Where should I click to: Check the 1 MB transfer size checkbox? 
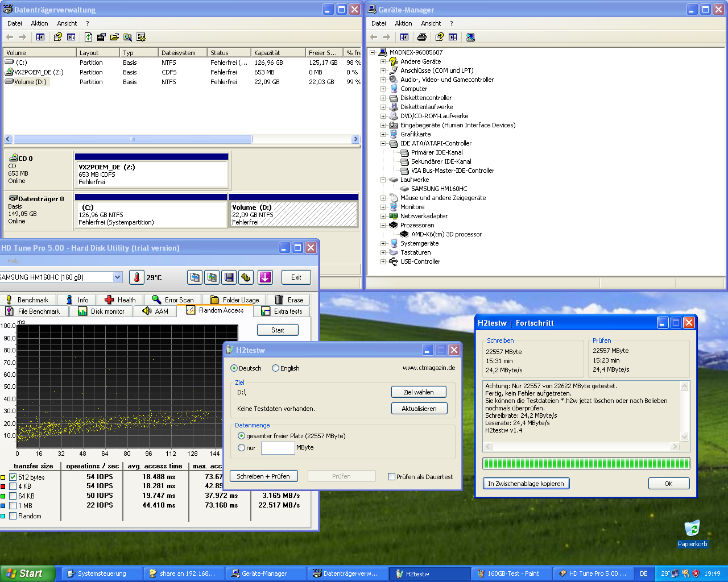coord(13,506)
